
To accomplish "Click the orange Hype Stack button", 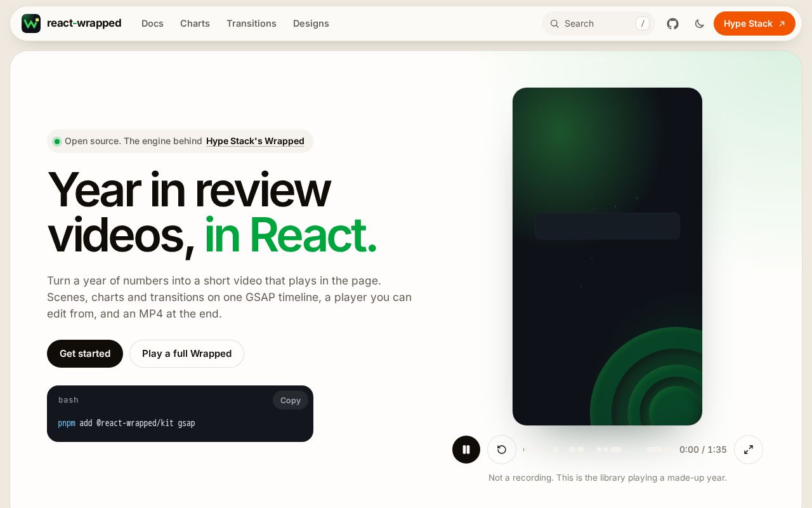I will point(754,23).
